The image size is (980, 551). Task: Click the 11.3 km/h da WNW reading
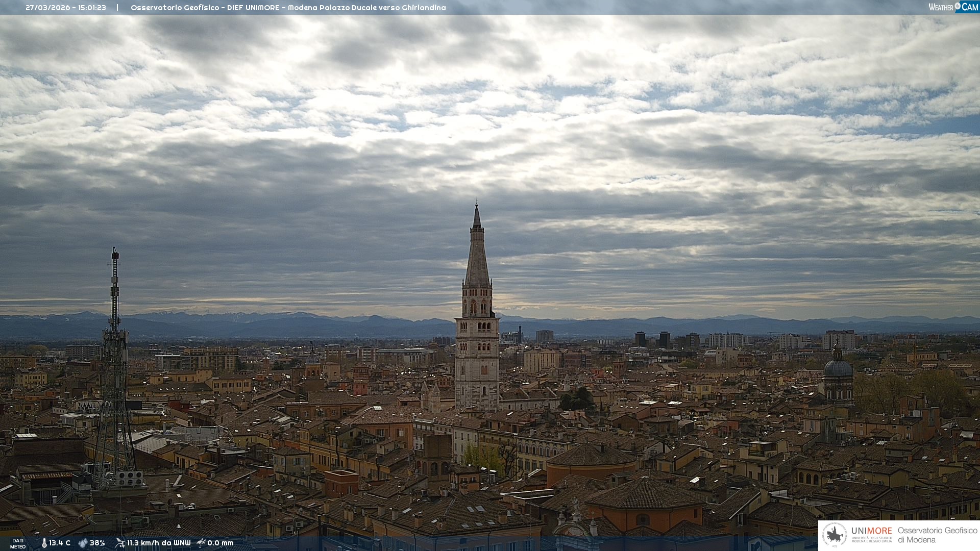(159, 543)
